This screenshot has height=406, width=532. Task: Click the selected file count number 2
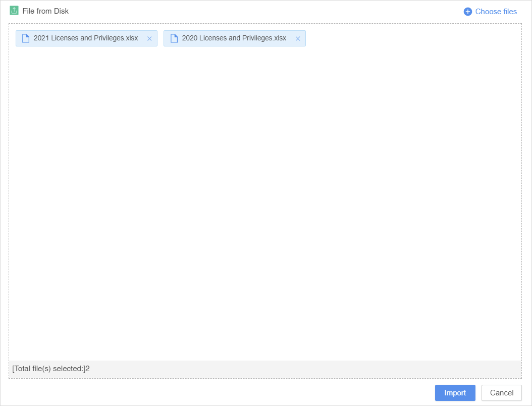click(87, 369)
